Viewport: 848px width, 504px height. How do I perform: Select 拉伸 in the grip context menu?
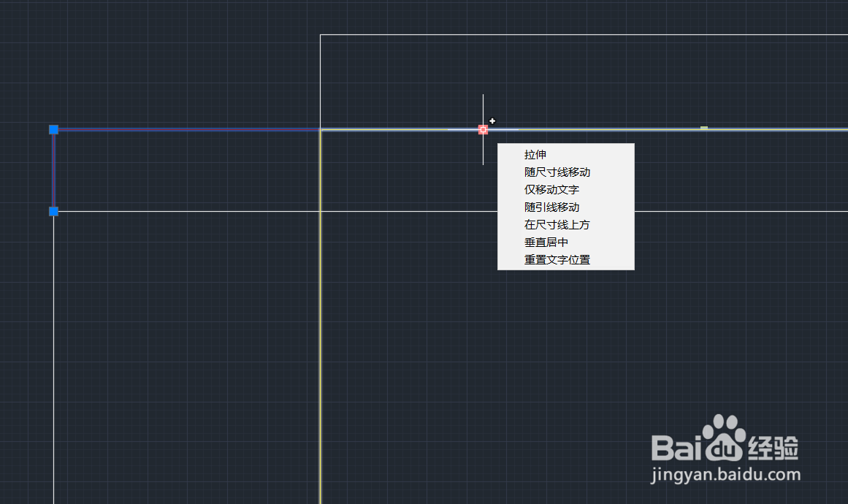click(565, 155)
